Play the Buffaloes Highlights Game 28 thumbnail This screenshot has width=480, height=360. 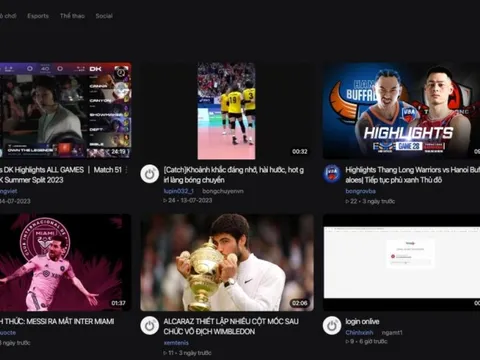point(401,110)
